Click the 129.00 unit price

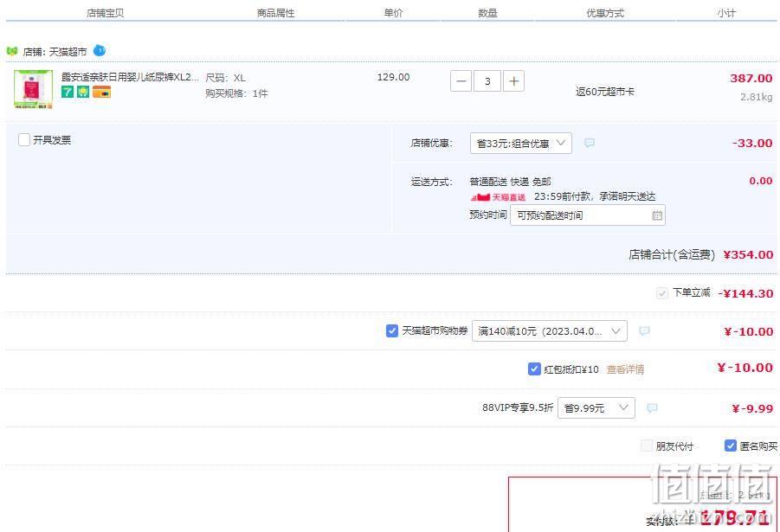coord(394,77)
